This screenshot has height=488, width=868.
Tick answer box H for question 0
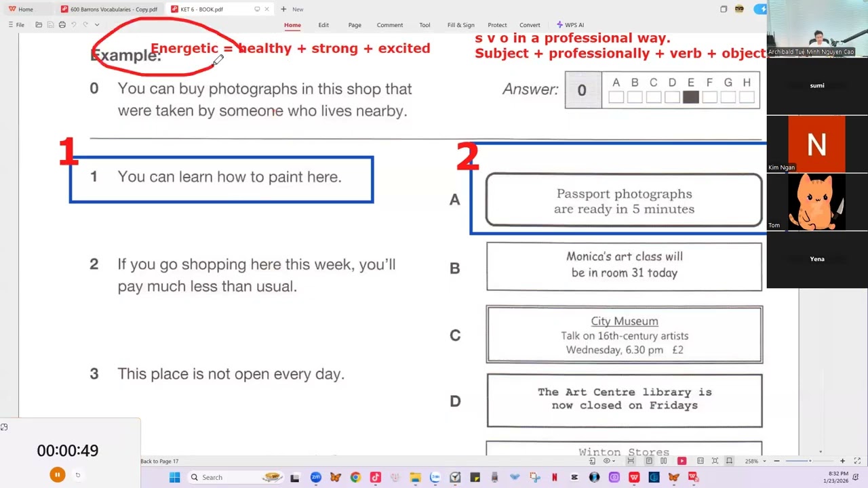pos(747,98)
